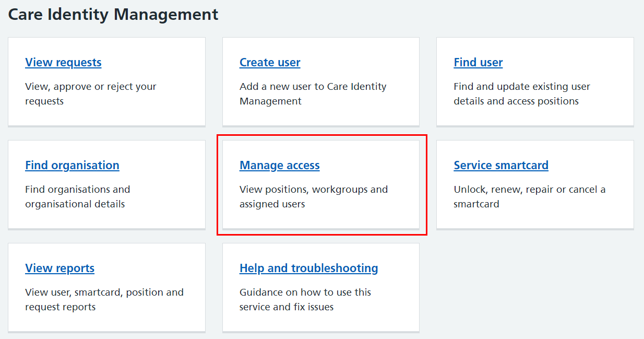
Task: Open the Service smartcard link
Action: click(x=501, y=166)
